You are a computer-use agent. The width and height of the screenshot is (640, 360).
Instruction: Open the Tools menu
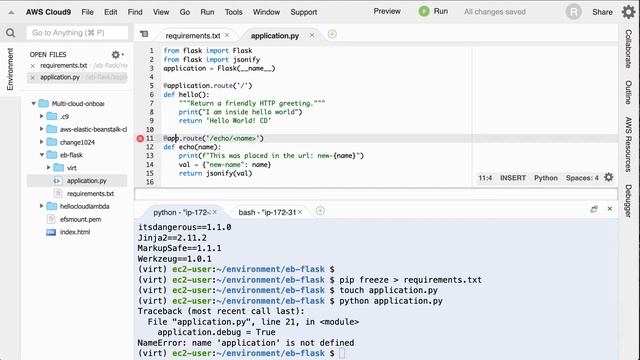click(233, 12)
